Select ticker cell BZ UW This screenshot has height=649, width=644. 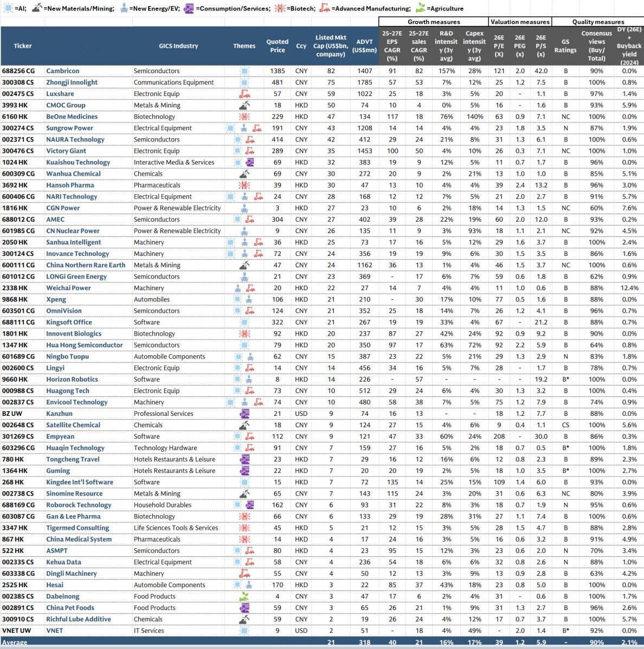tap(12, 414)
